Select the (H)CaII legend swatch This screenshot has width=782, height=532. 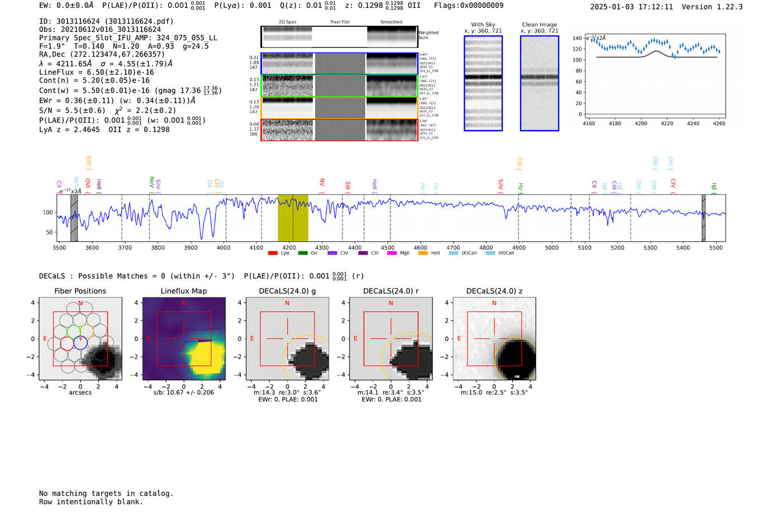(x=490, y=253)
